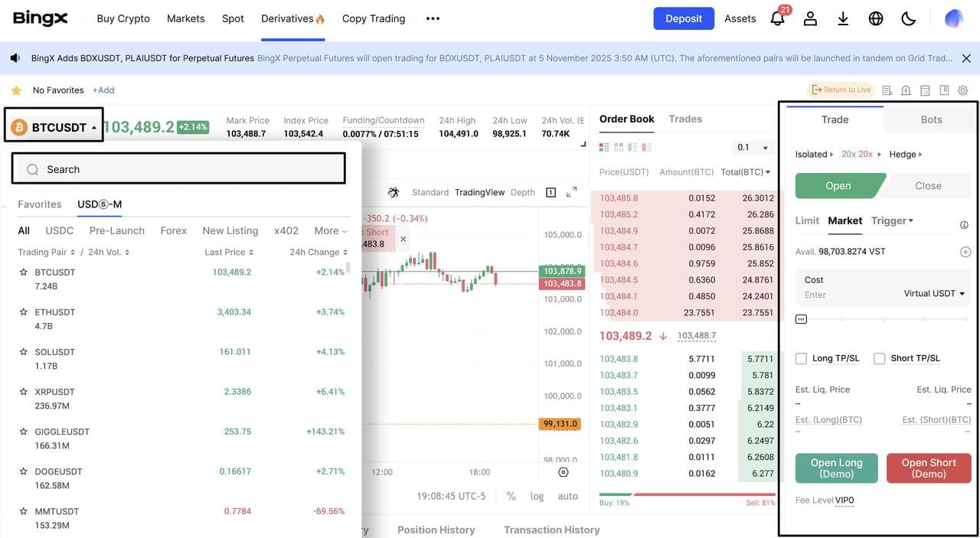Add funds with the plus icon
Viewport: 980px width, 538px height.
(965, 252)
